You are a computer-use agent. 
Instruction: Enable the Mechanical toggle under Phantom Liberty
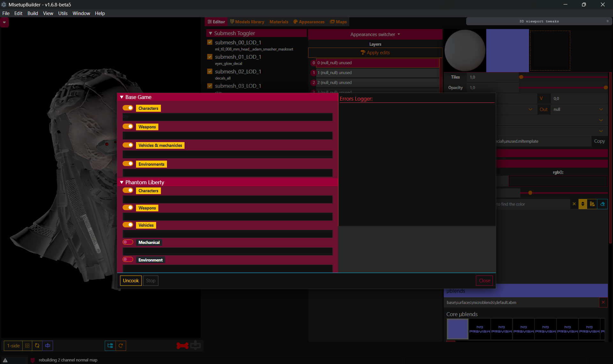coord(128,242)
